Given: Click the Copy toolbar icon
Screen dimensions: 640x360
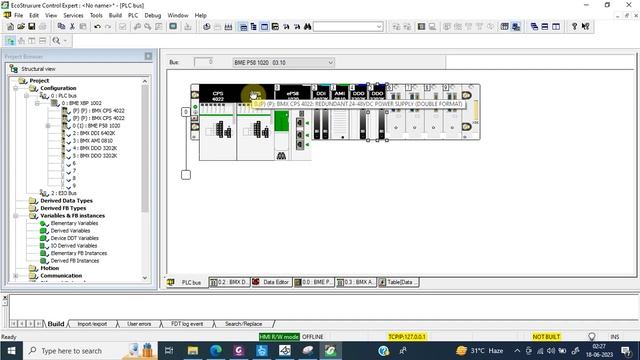Looking at the screenshot, I should pos(61,27).
